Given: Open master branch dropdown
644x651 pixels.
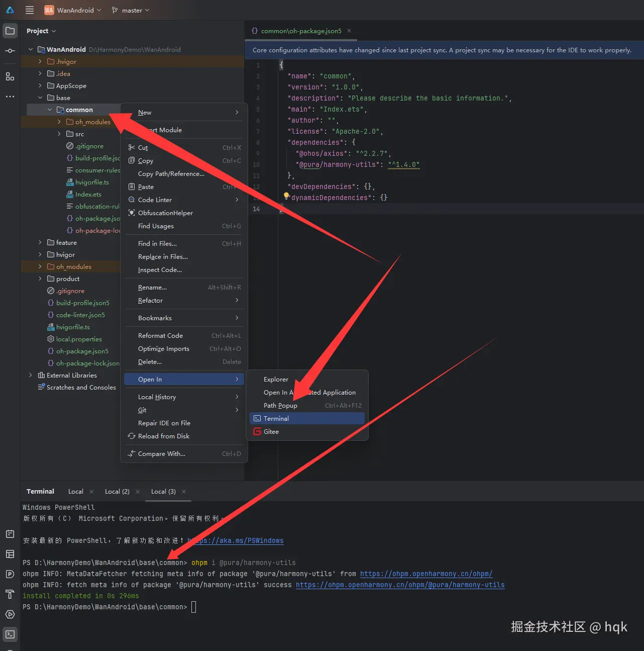Looking at the screenshot, I should (x=130, y=10).
